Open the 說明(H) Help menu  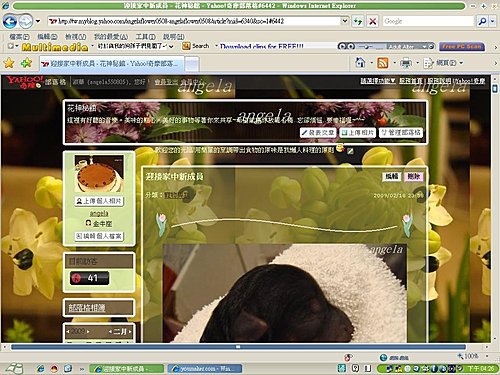coord(174,36)
